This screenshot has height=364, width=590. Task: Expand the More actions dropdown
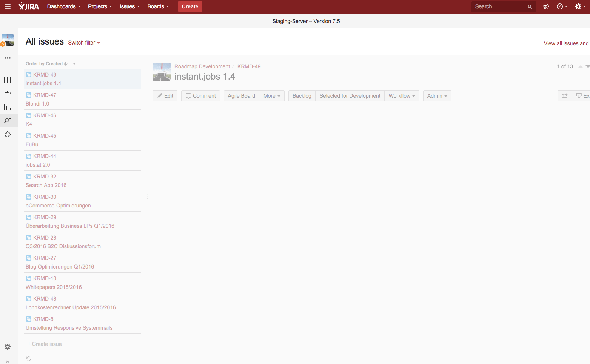point(272,96)
